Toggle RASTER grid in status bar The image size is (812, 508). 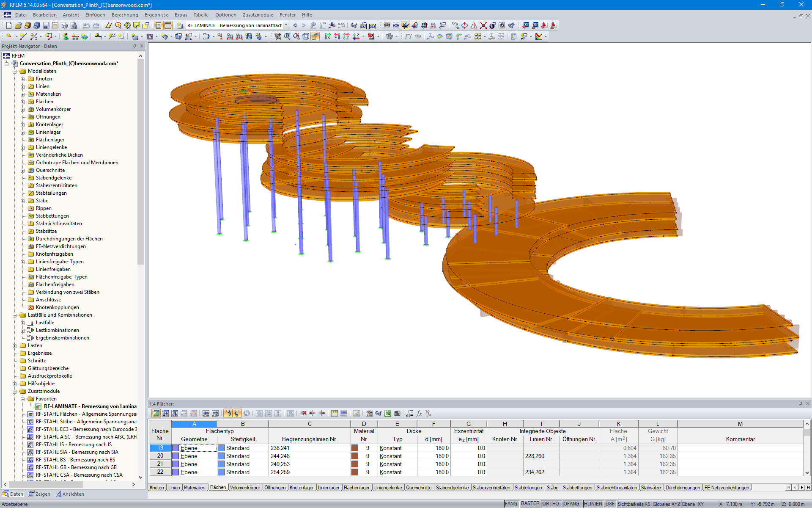[530, 504]
